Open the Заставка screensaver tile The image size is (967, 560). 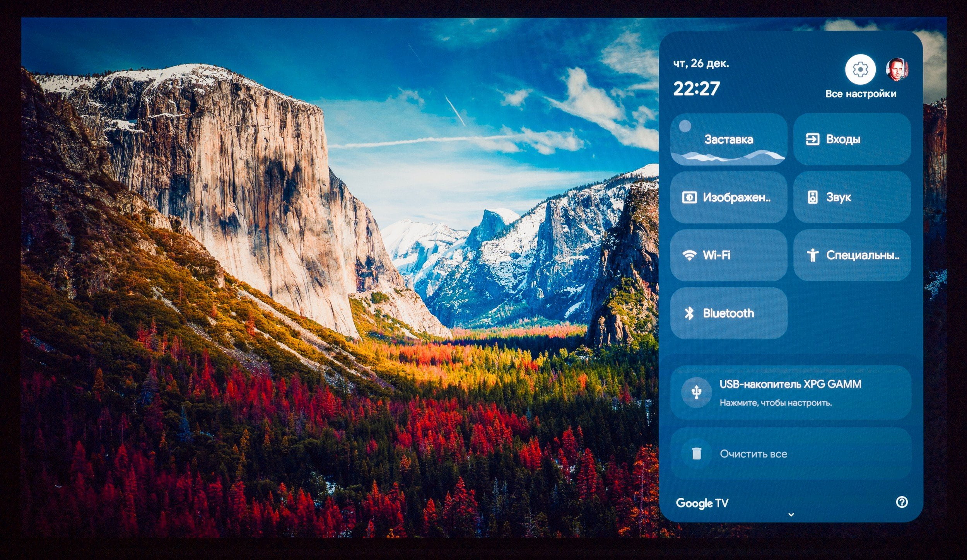tap(729, 139)
